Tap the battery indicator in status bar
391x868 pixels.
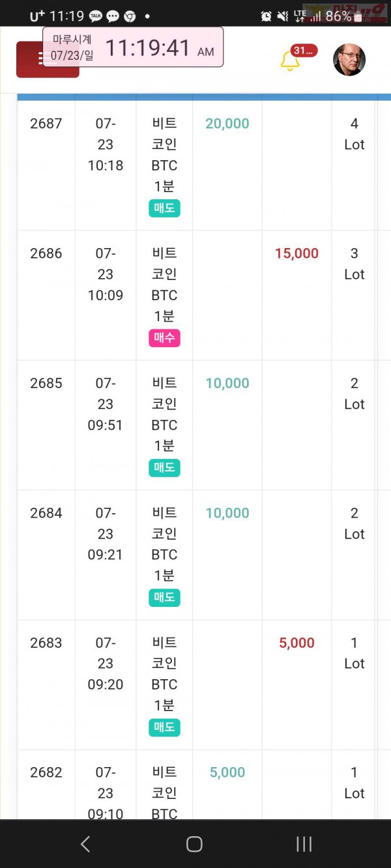358,16
